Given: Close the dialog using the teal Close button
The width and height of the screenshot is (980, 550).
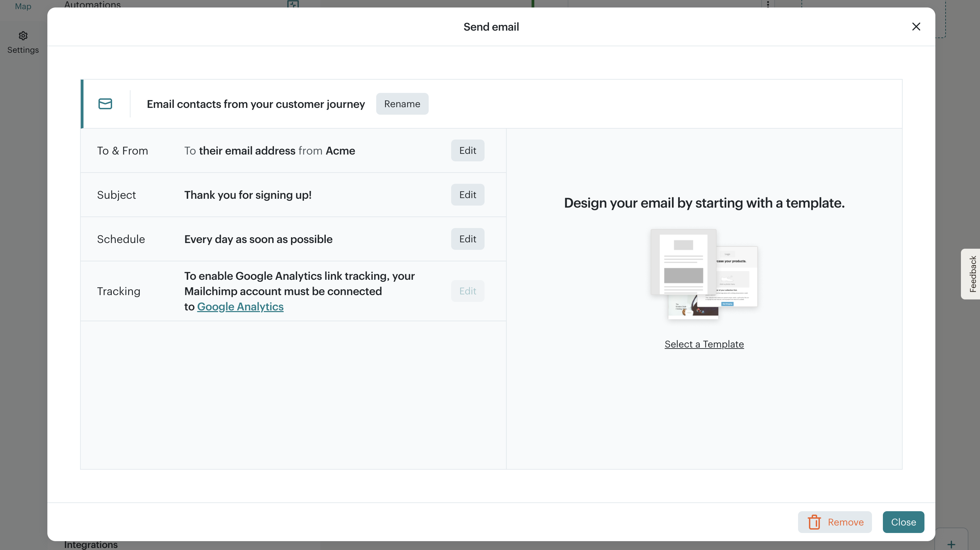Looking at the screenshot, I should [903, 522].
